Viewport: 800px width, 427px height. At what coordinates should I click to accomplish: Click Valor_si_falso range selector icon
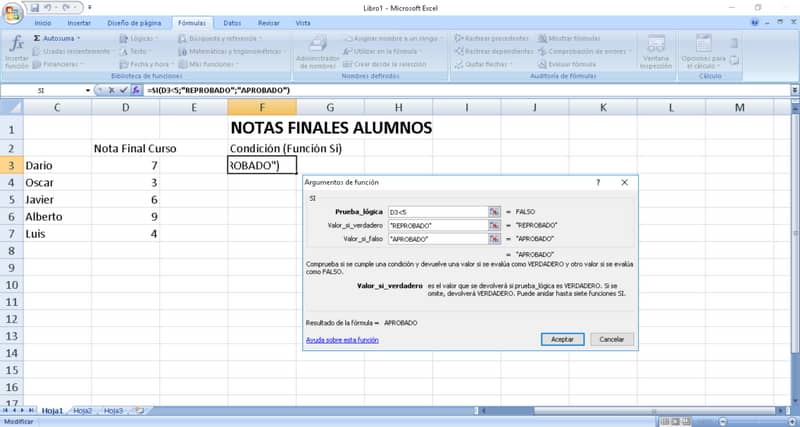494,238
